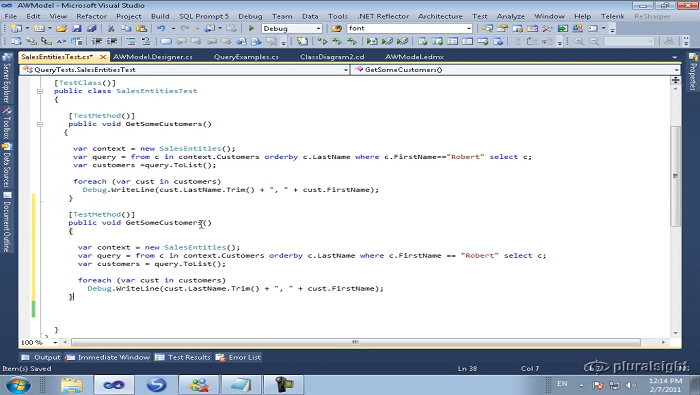Click the Run Tests in Current Context icon

tap(322, 42)
